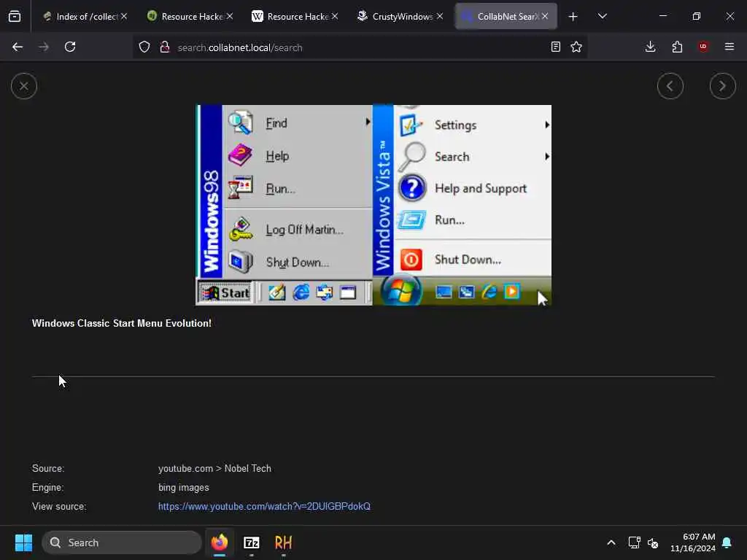Open a new browser tab

coord(573,17)
